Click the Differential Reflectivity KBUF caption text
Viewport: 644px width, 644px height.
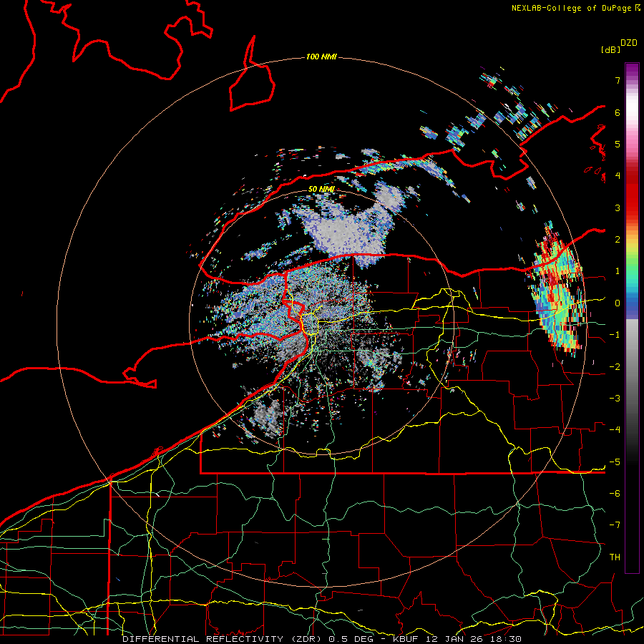tap(322, 639)
